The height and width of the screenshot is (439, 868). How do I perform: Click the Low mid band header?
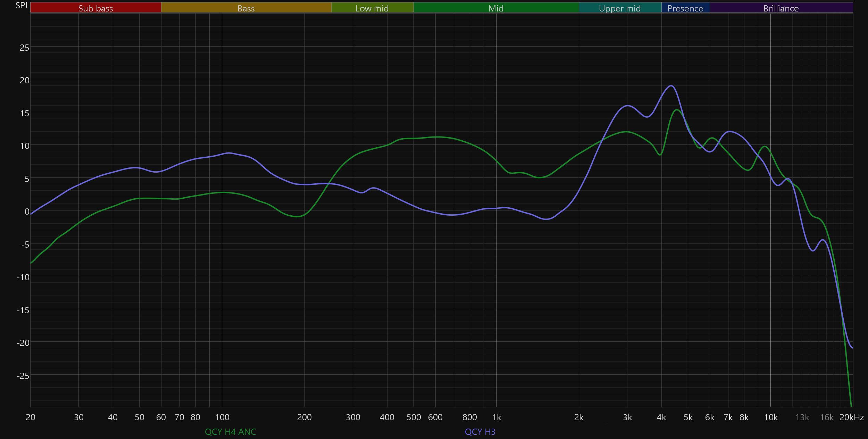(372, 8)
